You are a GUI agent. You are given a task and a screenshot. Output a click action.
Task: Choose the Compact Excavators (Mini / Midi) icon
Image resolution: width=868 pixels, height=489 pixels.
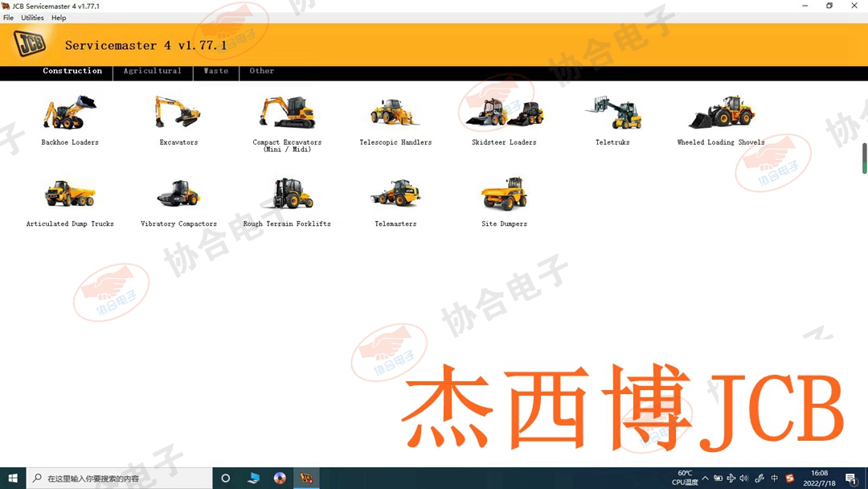point(287,112)
